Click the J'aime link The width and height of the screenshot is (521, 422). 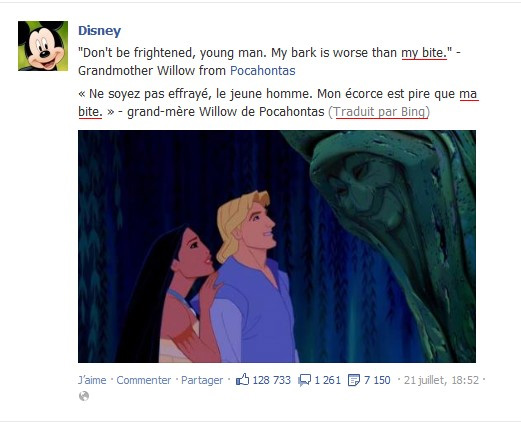pyautogui.click(x=92, y=380)
